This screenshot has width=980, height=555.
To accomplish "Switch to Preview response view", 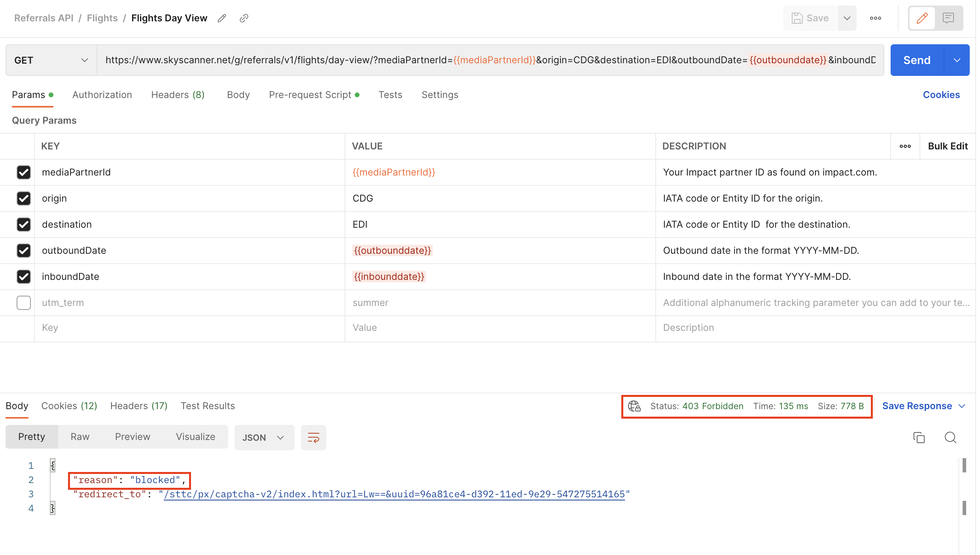I will pos(132,437).
